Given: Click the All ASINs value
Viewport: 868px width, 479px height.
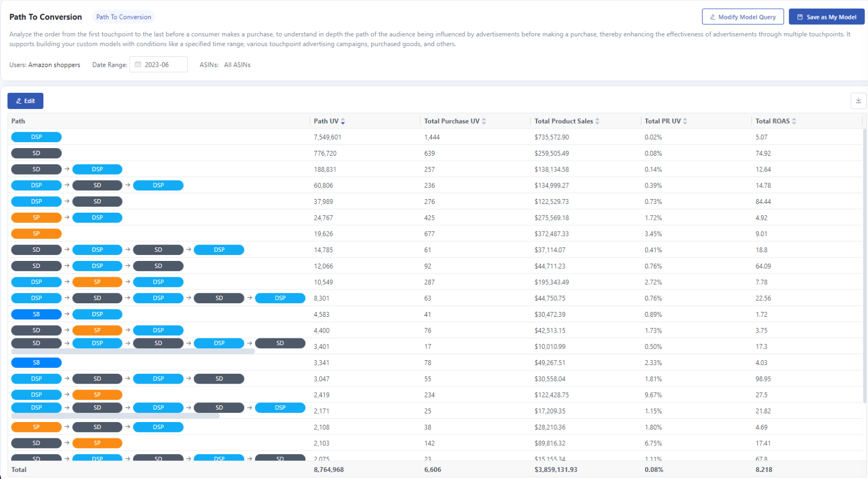Looking at the screenshot, I should coord(237,65).
